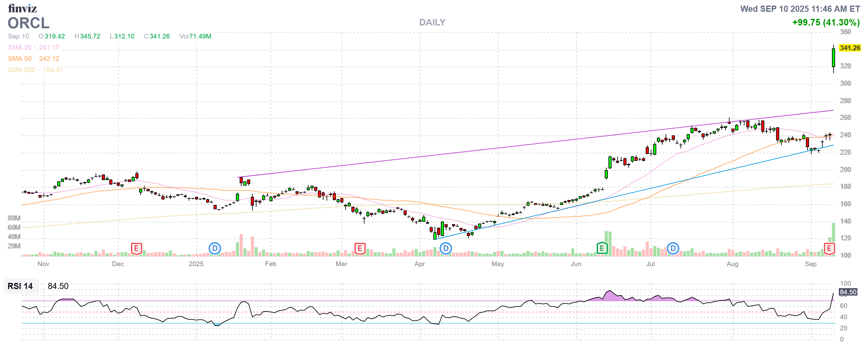Click the green E earnings marker in June
This screenshot has width=868, height=349.
[x=602, y=248]
